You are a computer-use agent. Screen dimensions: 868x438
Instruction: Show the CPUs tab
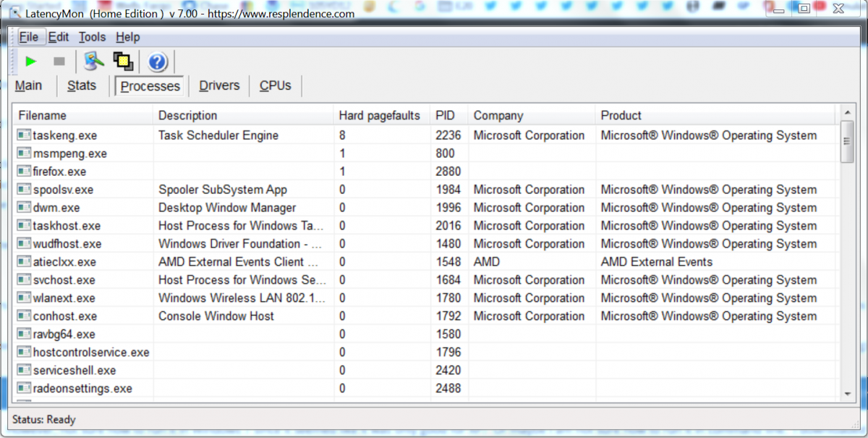[x=276, y=85]
